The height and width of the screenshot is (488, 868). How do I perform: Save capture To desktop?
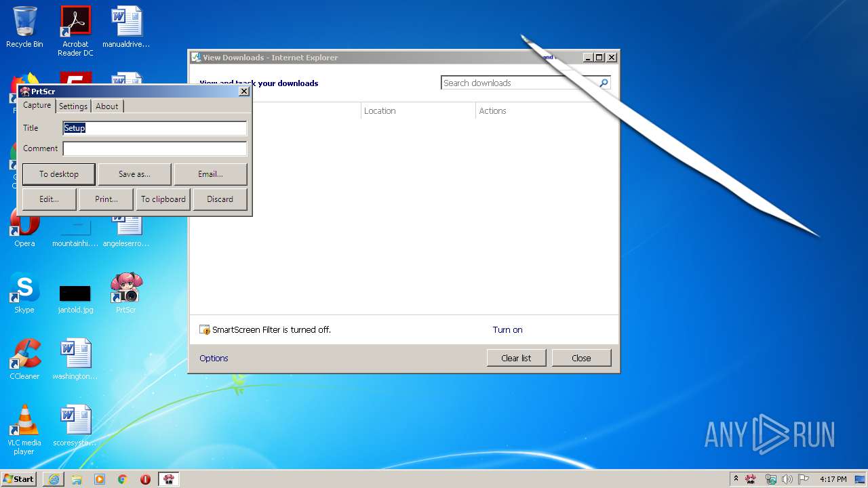(59, 174)
